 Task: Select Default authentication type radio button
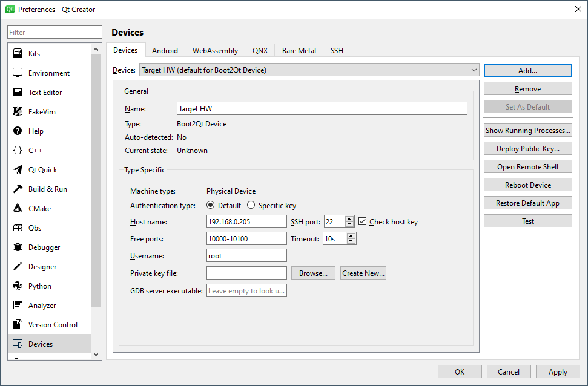click(x=211, y=206)
